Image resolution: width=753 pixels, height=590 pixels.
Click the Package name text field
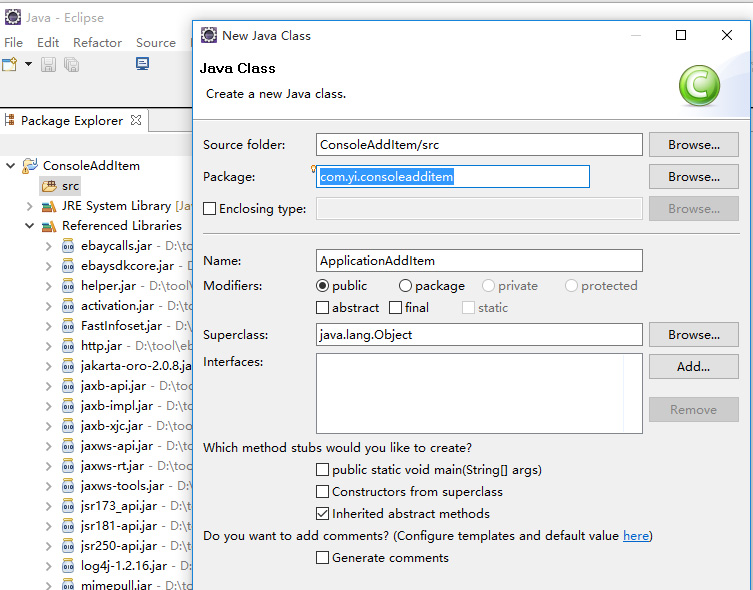(x=453, y=177)
